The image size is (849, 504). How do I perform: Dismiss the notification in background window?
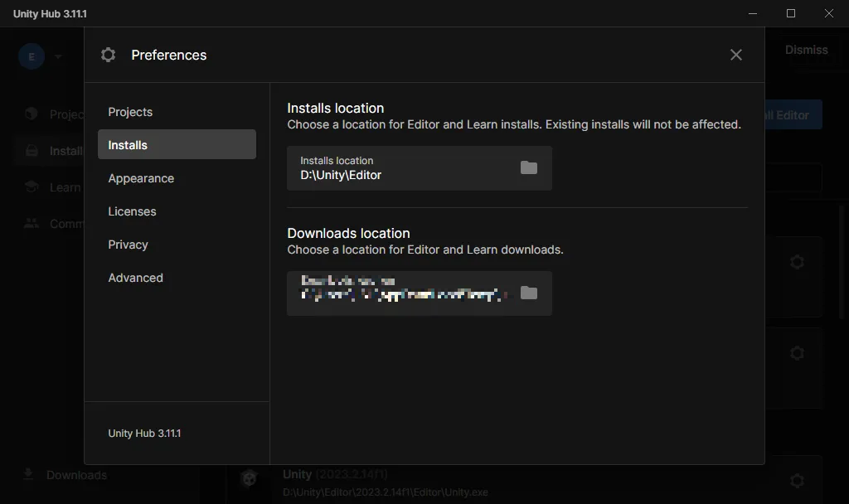point(806,50)
